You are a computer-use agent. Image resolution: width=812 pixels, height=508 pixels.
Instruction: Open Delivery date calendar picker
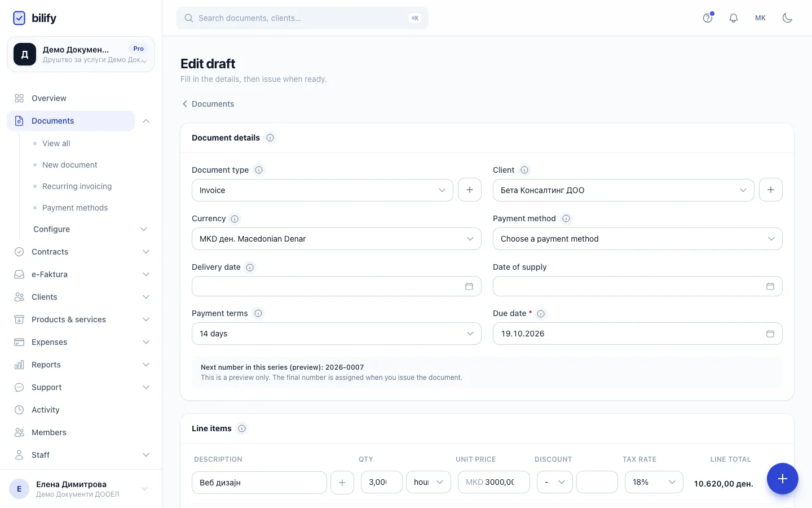469,286
